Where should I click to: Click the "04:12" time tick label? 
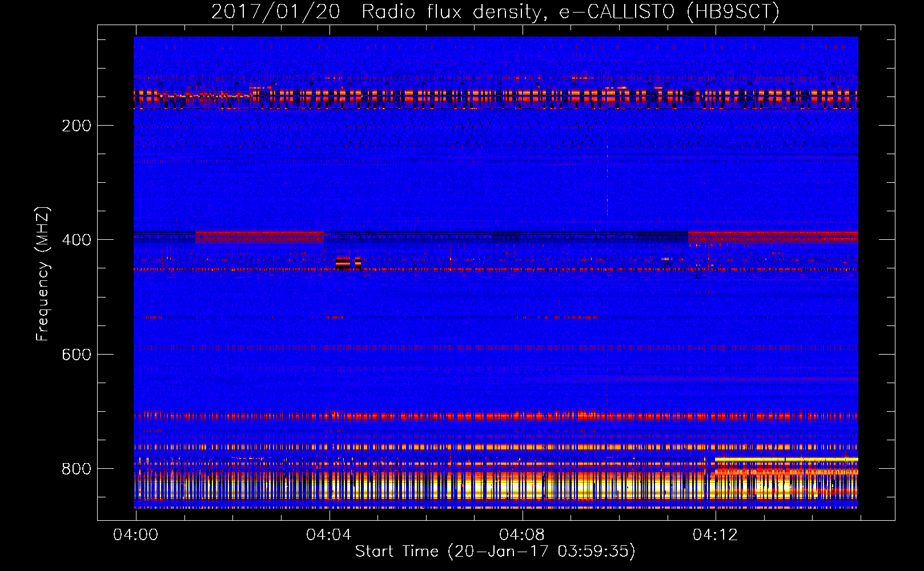point(715,534)
